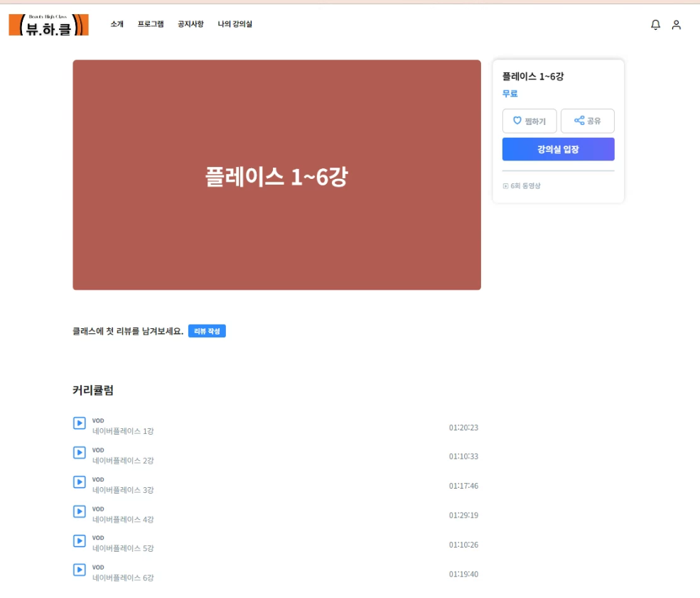This screenshot has width=700, height=598.
Task: Click the duration 01:10:33
Action: [463, 457]
